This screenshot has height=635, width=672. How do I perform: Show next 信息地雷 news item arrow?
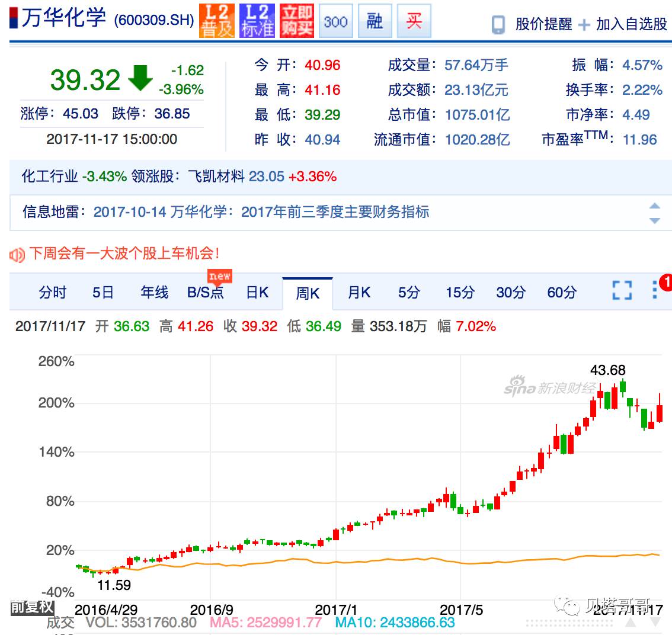coord(654,220)
